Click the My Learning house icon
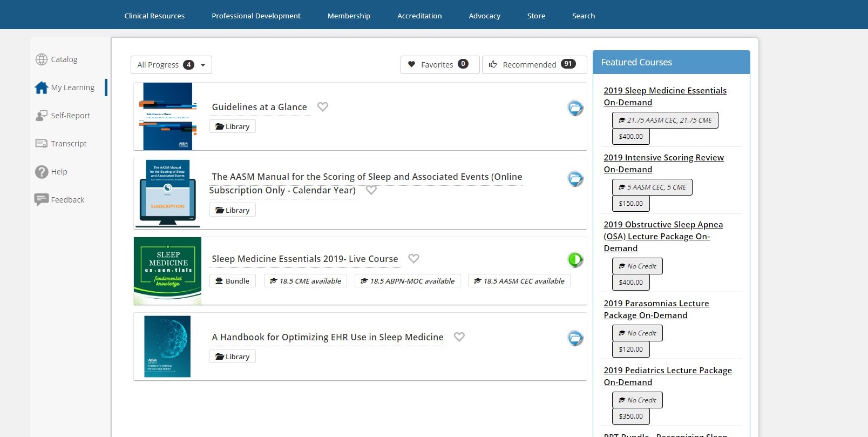Screen dimensions: 868x437 (x=42, y=88)
